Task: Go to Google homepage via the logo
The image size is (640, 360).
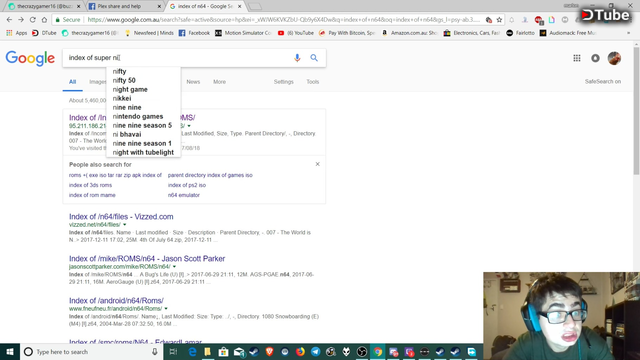Action: 30,58
